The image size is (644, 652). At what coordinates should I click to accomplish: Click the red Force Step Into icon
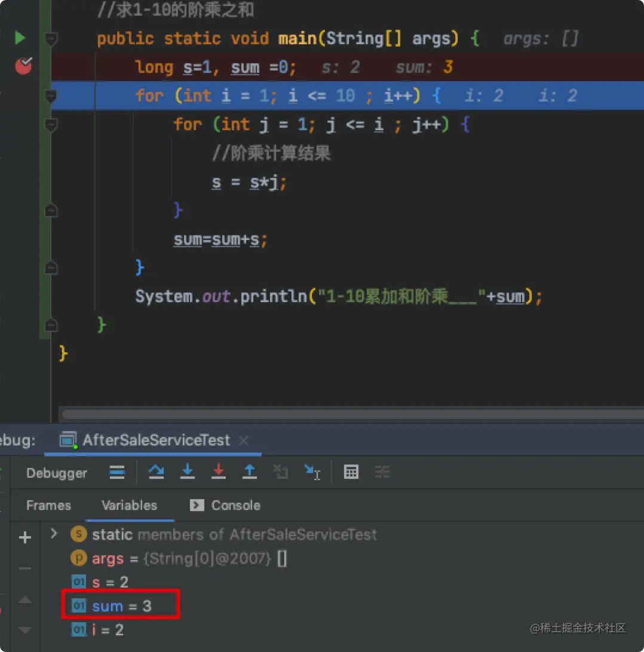pyautogui.click(x=219, y=472)
